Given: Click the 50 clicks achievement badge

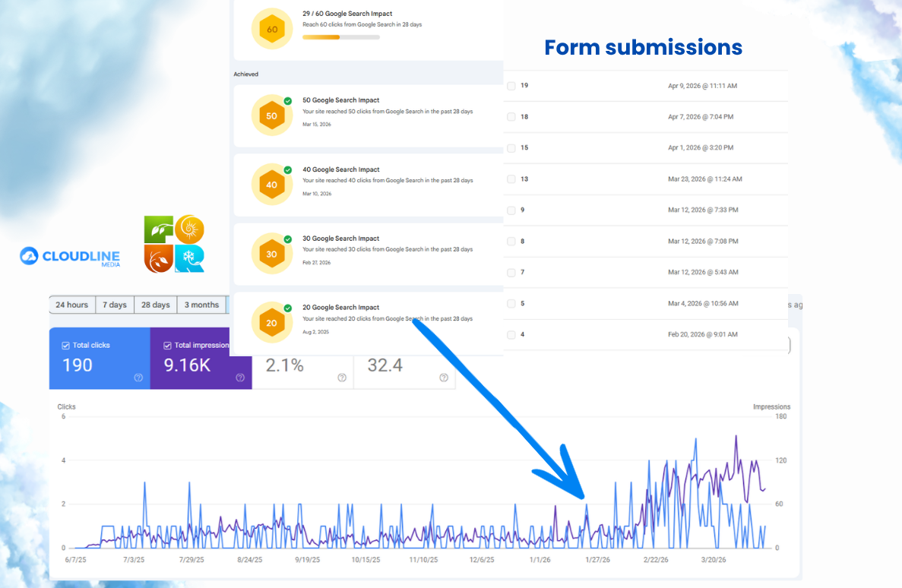Looking at the screenshot, I should pos(271,115).
